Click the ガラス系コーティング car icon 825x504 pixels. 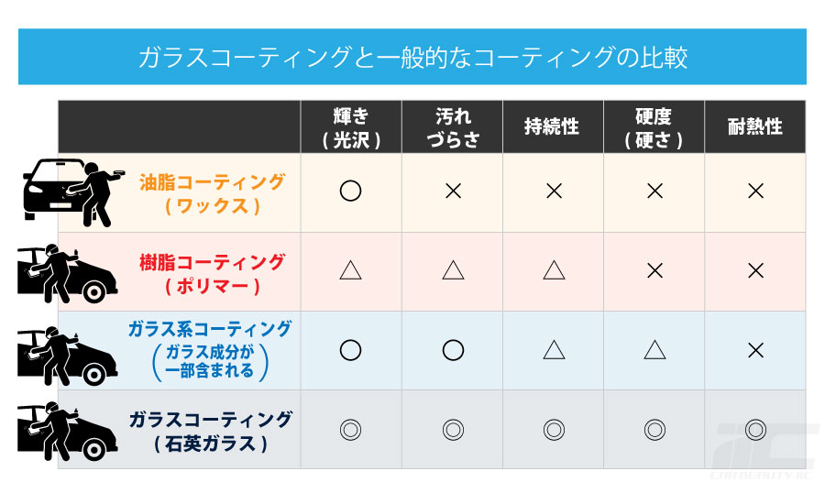click(x=67, y=356)
